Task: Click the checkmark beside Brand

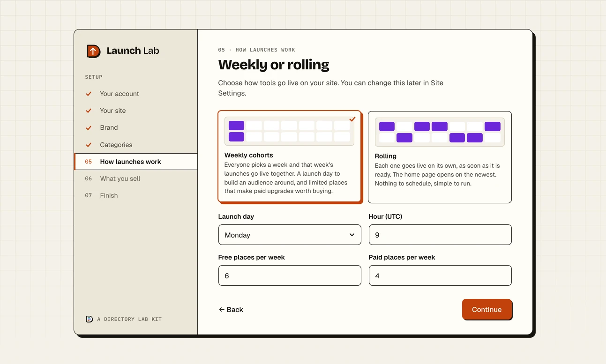Action: click(89, 127)
